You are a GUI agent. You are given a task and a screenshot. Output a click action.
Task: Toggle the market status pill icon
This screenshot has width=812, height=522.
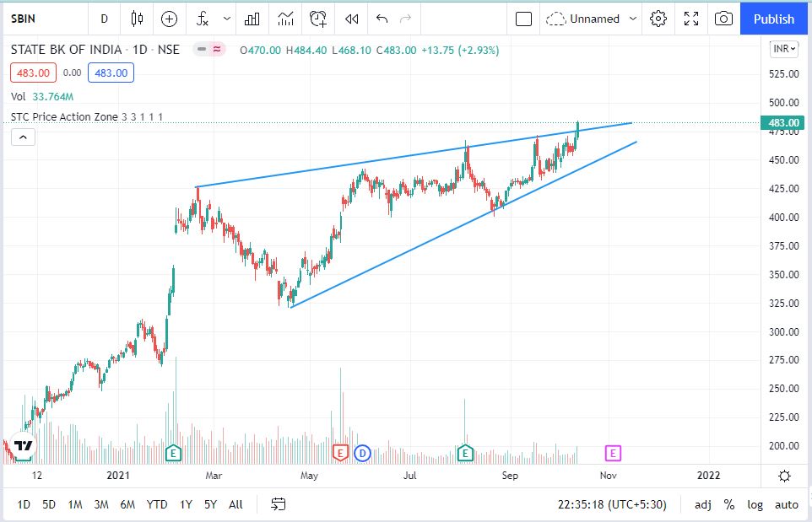209,49
